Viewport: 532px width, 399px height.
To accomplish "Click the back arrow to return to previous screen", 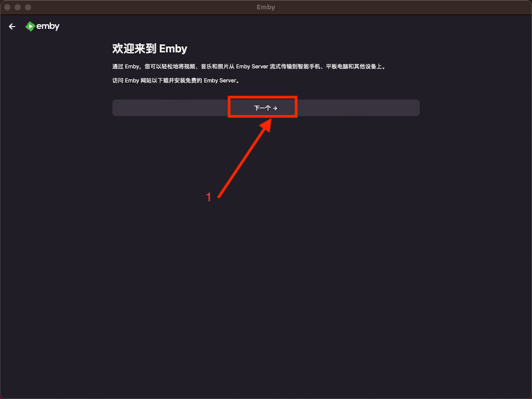I will (x=12, y=26).
